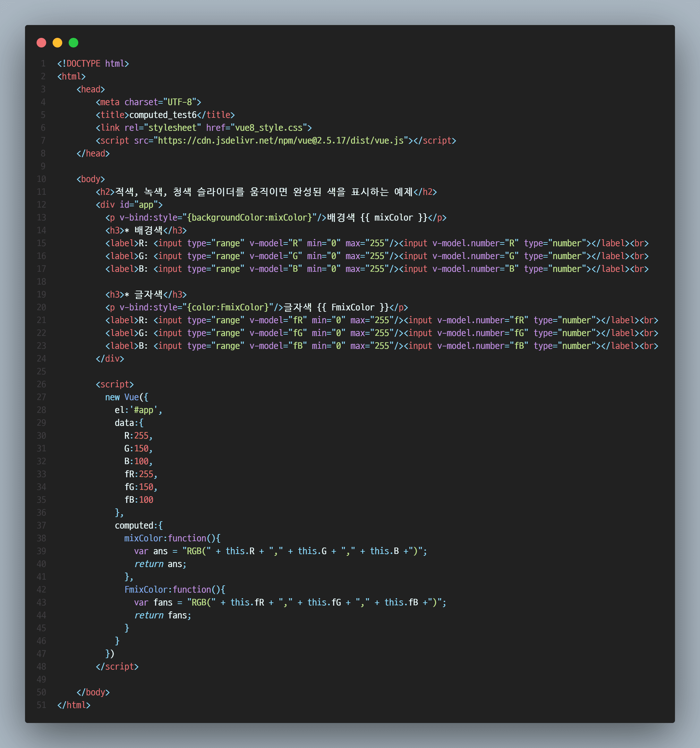Click the div id="app" tag
Screen dimensions: 700x748
click(x=129, y=205)
